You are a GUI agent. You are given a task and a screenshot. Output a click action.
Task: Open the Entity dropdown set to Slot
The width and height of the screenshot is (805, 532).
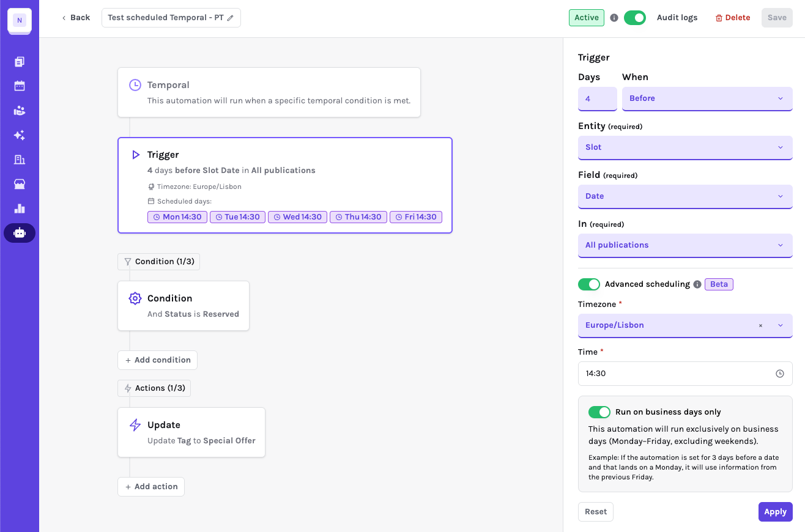[685, 147]
